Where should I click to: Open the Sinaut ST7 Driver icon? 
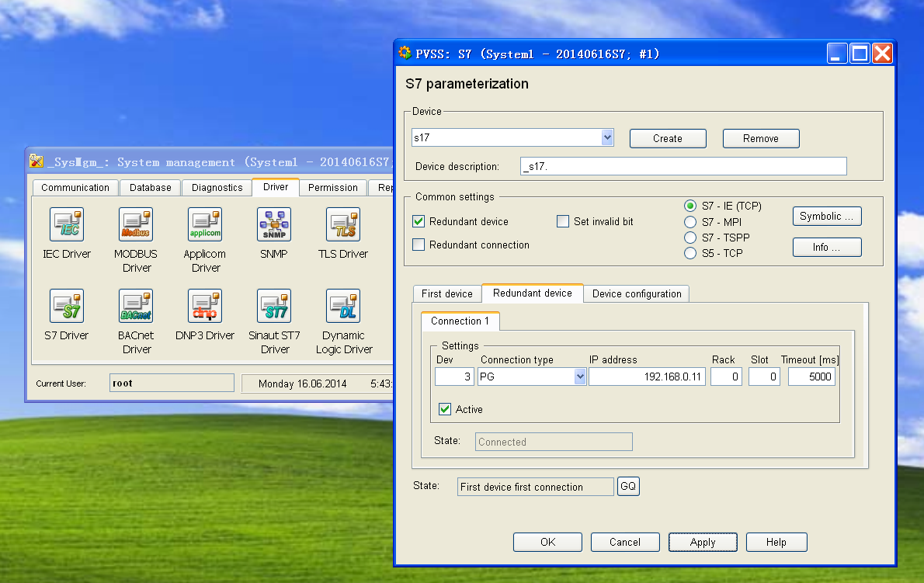point(274,306)
